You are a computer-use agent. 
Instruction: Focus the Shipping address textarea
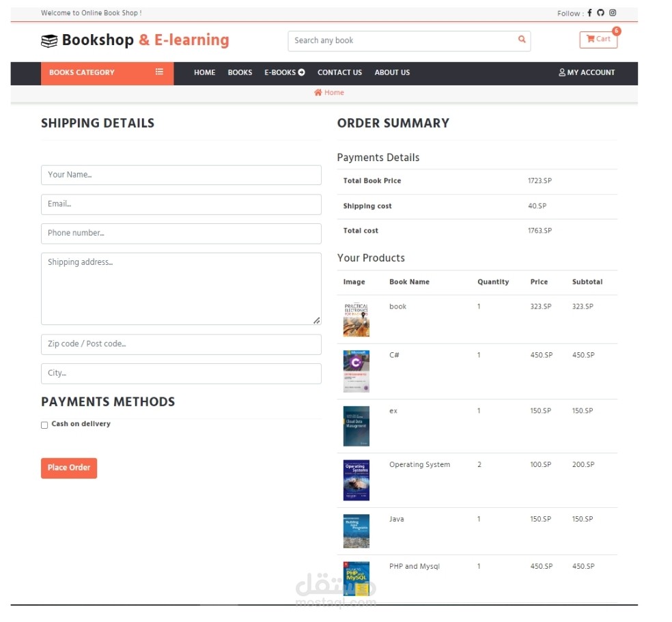tap(181, 288)
